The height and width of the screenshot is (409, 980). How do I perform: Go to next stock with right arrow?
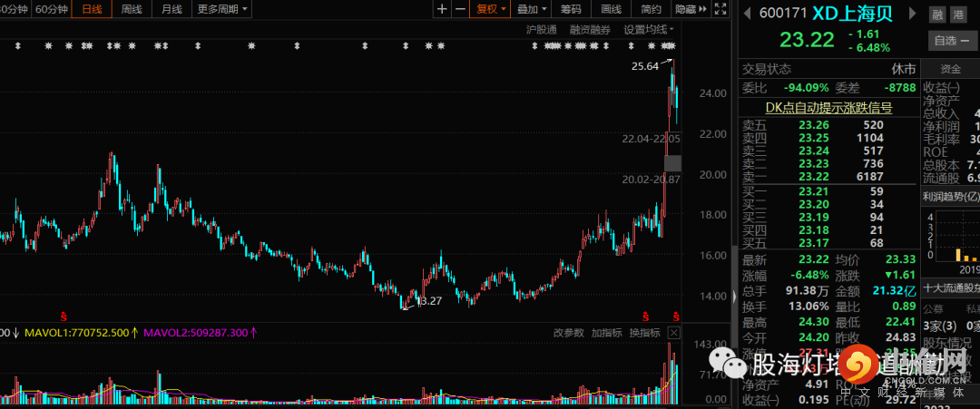pos(913,13)
